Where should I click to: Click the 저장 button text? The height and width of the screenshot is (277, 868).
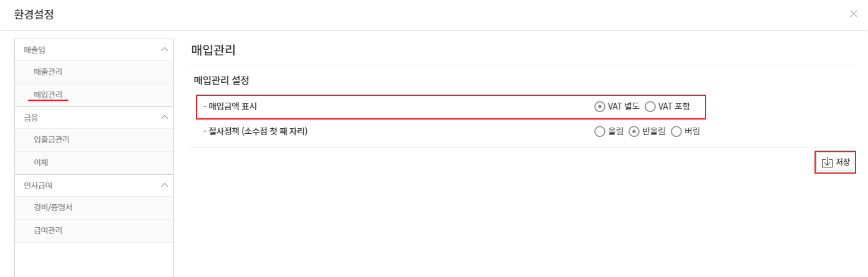point(842,162)
